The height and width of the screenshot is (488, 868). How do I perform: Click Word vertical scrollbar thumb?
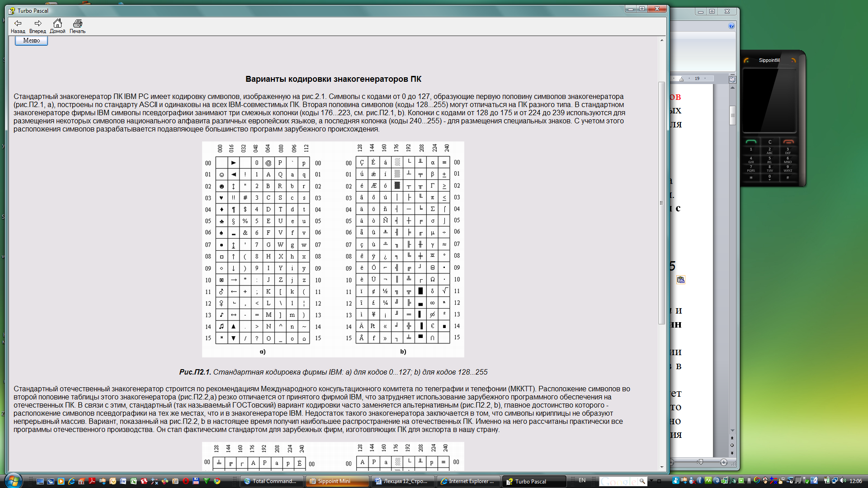coord(732,115)
